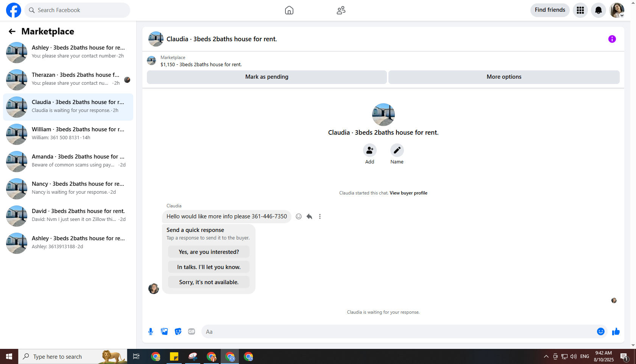Open View buyer profile link

[408, 193]
